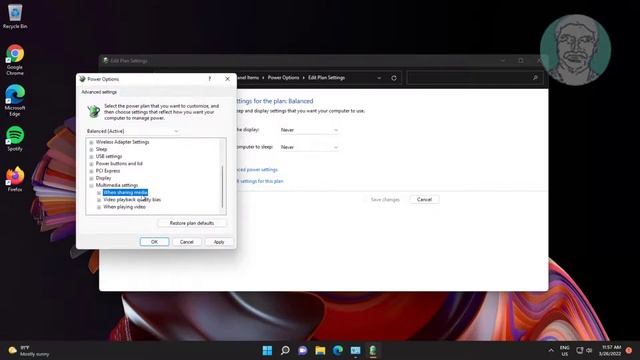The image size is (640, 360).
Task: Open the Recycle Bin desktop icon
Action: pos(15,16)
